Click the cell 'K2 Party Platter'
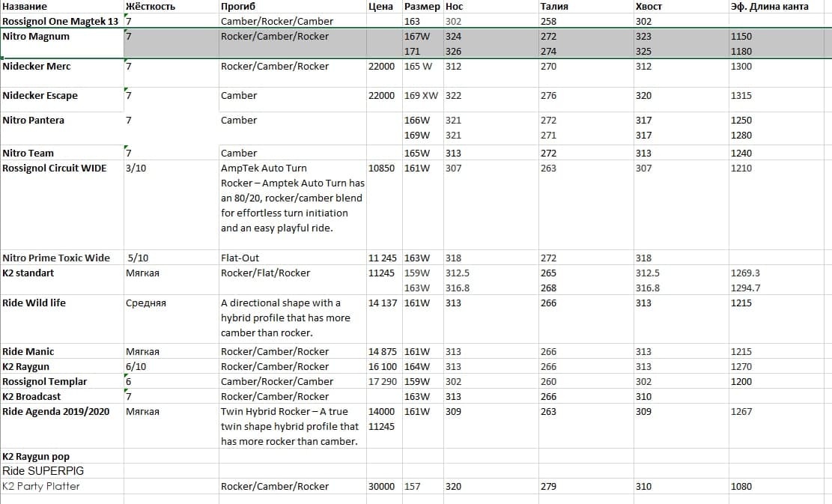Image resolution: width=832 pixels, height=504 pixels. [62, 486]
